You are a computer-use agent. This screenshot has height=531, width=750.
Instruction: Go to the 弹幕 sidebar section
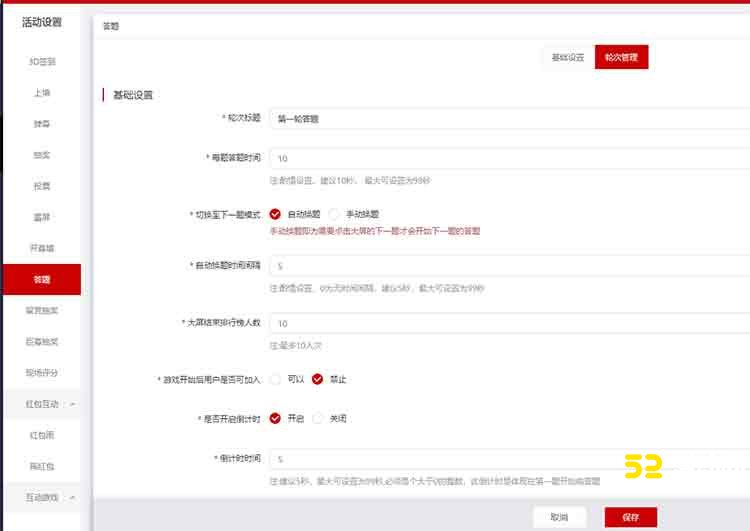[42, 124]
